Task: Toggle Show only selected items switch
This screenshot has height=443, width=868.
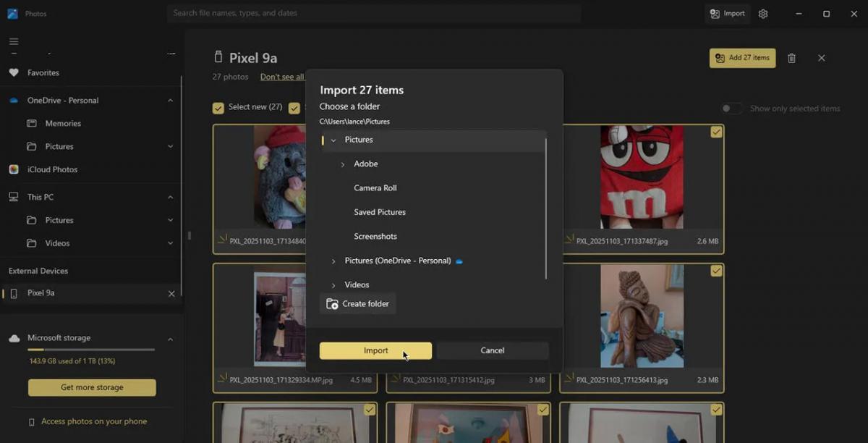Action: click(x=731, y=109)
